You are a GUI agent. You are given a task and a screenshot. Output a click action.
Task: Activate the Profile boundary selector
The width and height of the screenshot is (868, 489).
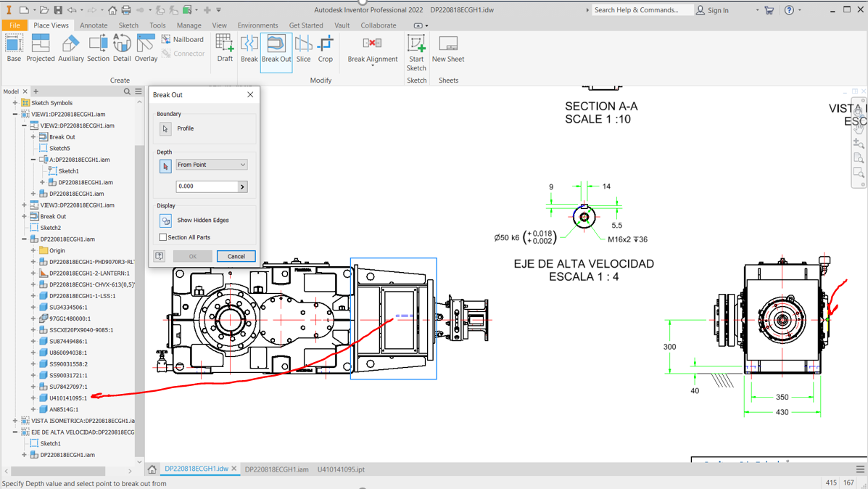[x=166, y=129]
